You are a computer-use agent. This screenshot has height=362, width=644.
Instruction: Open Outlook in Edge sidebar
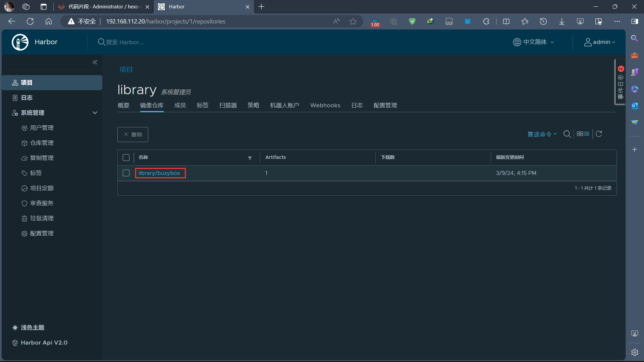[x=635, y=106]
